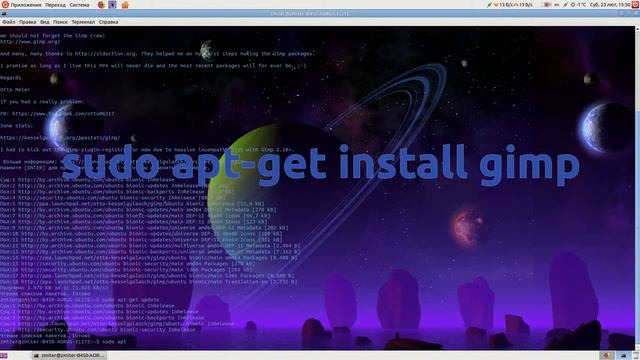
Task: Select the terminal taskbar button zmiter@zmiter-B450
Action: [69, 356]
